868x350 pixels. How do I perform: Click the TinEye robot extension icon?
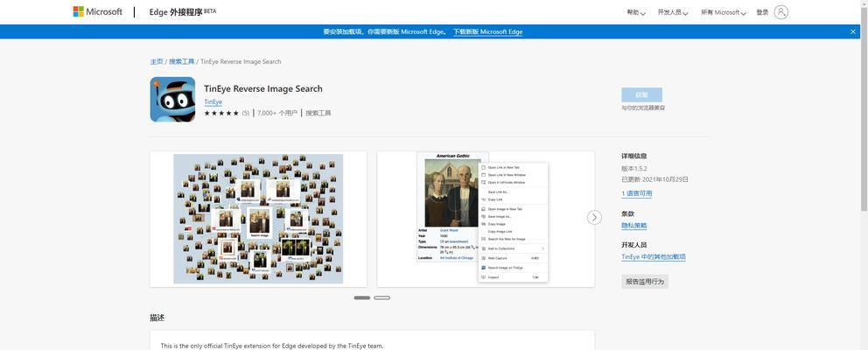click(172, 99)
